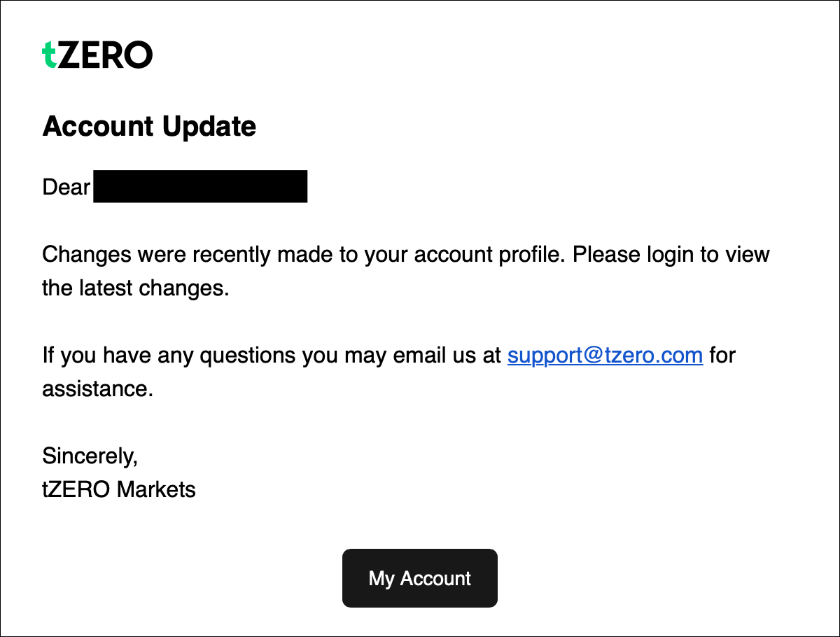Click the "the latest changes." line

(136, 288)
